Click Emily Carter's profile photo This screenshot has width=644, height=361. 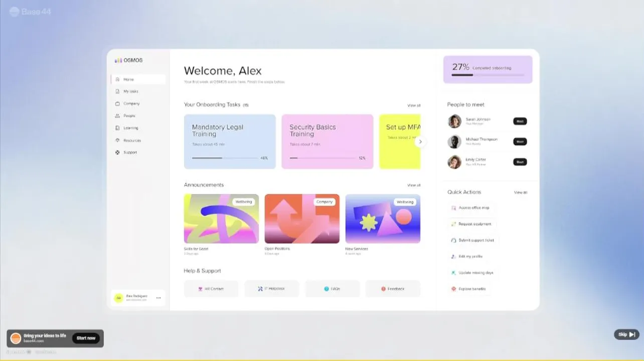(x=454, y=162)
